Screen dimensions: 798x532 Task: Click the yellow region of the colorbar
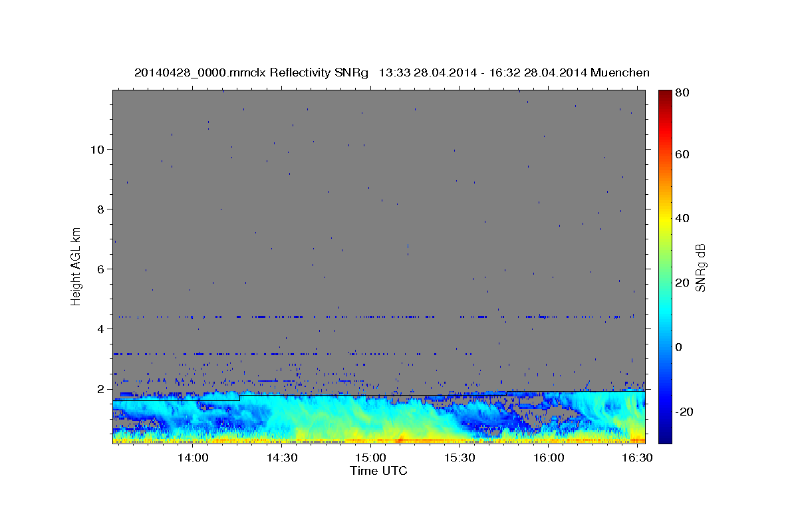click(664, 218)
